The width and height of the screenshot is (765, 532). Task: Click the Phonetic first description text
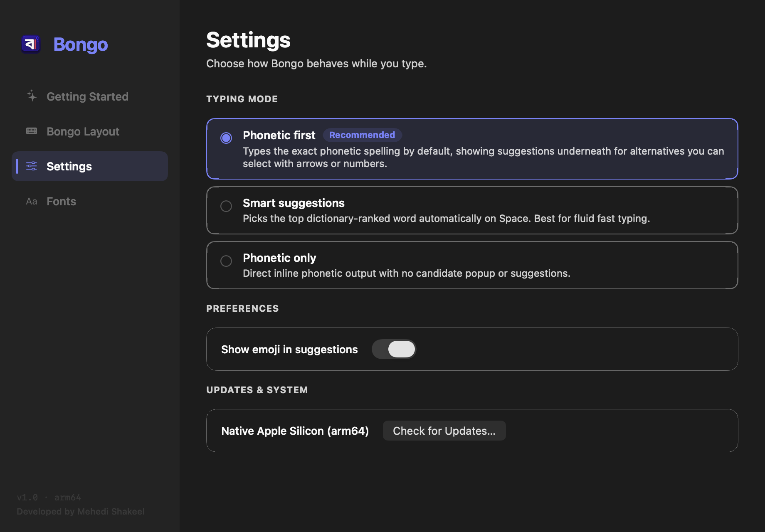[484, 157]
